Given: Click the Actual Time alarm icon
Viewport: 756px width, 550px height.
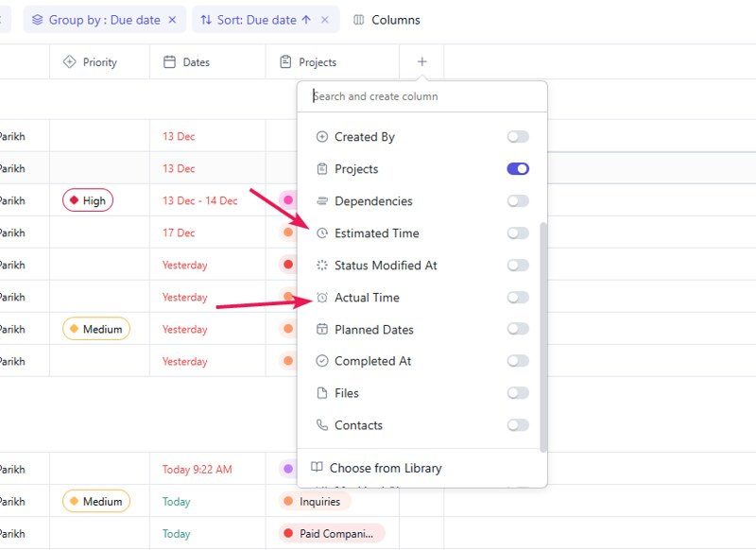Looking at the screenshot, I should pyautogui.click(x=322, y=298).
